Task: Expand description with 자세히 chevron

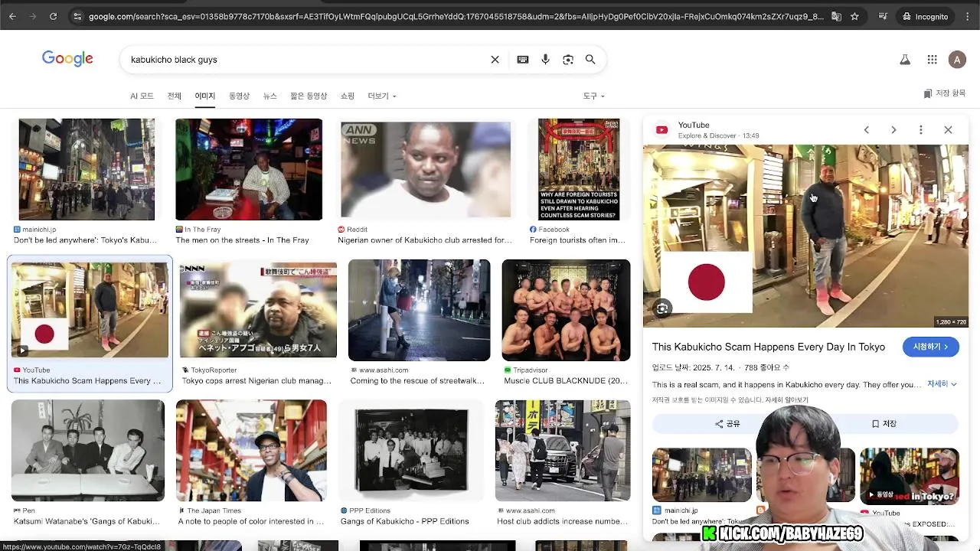Action: (942, 384)
